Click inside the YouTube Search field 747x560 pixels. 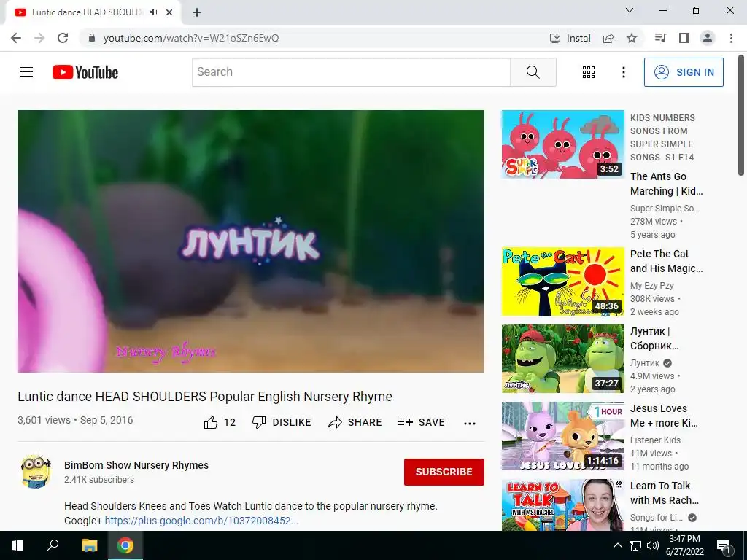pos(351,72)
